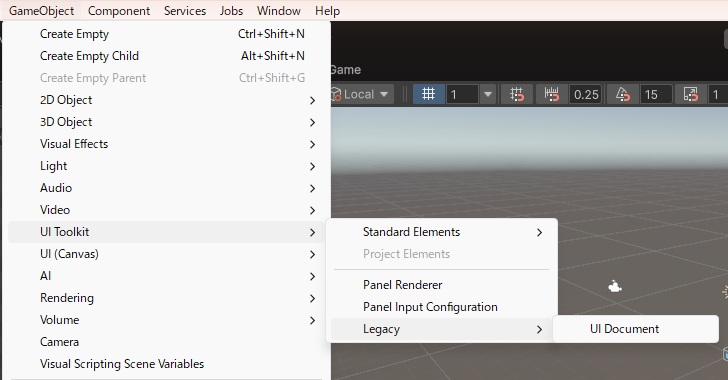Open the GameObject menu

pos(42,11)
